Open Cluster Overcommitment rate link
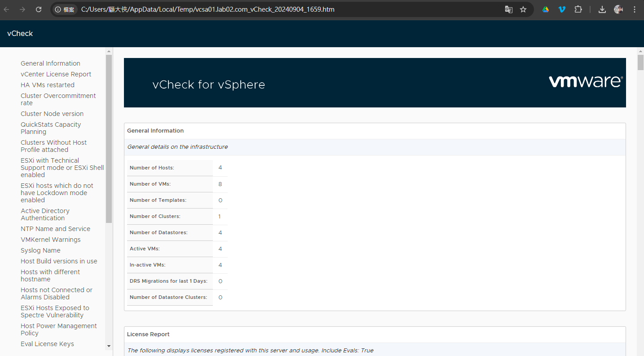This screenshot has width=644, height=356. coord(58,99)
